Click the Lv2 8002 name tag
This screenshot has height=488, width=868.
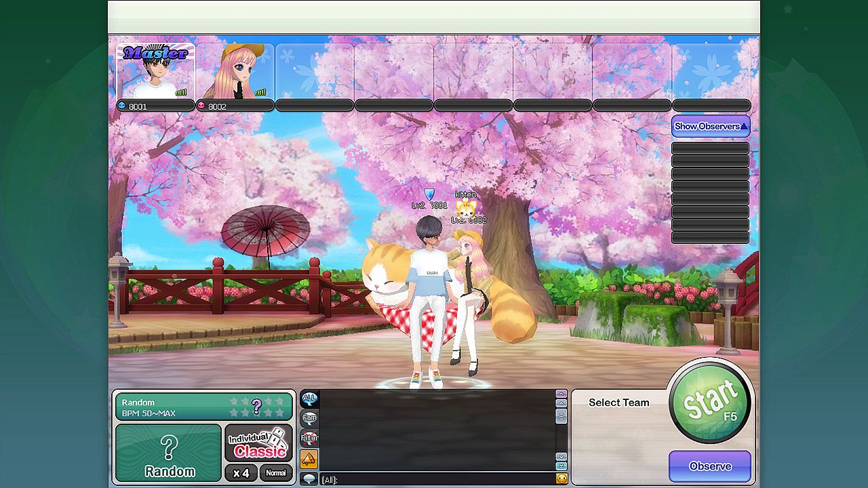[469, 220]
